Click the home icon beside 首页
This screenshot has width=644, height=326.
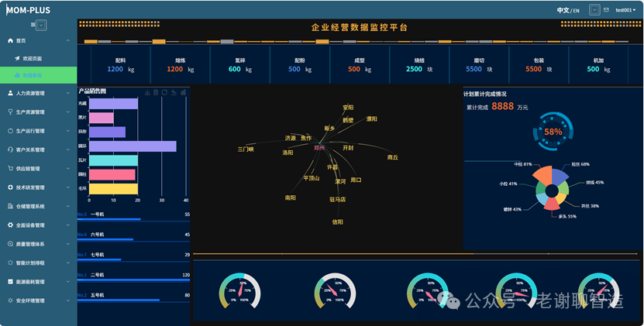pos(10,40)
